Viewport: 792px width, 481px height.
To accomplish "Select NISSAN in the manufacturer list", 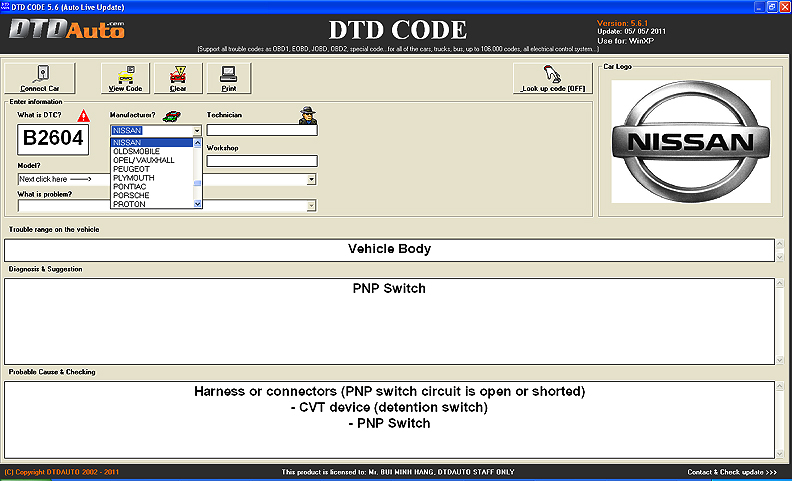I will tap(152, 142).
